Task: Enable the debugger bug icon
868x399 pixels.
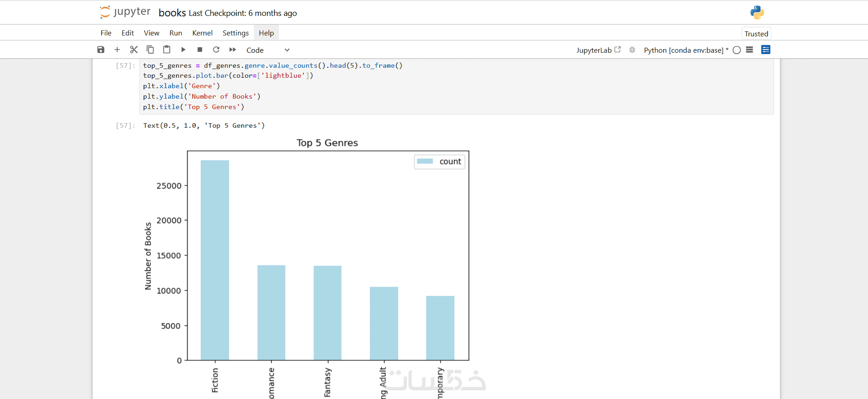Action: [632, 50]
